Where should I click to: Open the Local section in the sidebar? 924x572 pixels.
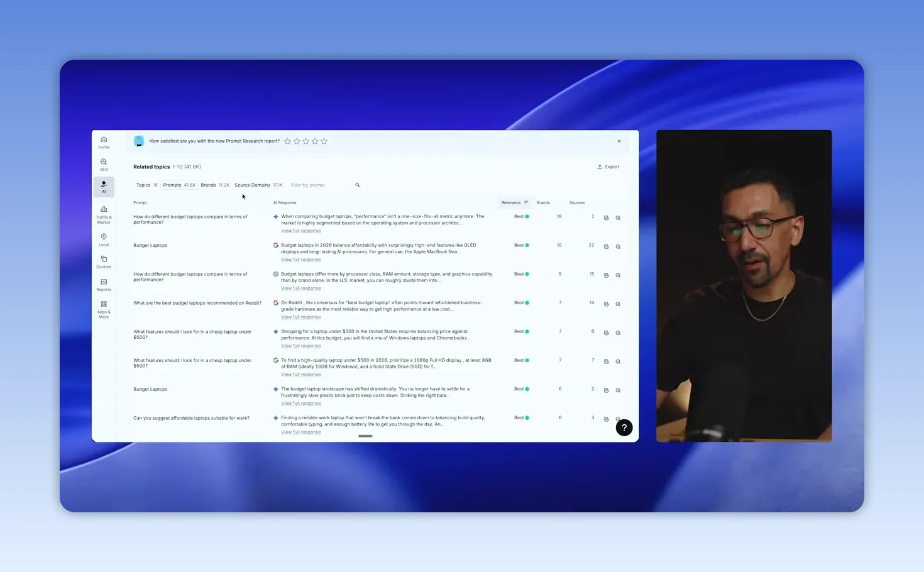tap(104, 239)
